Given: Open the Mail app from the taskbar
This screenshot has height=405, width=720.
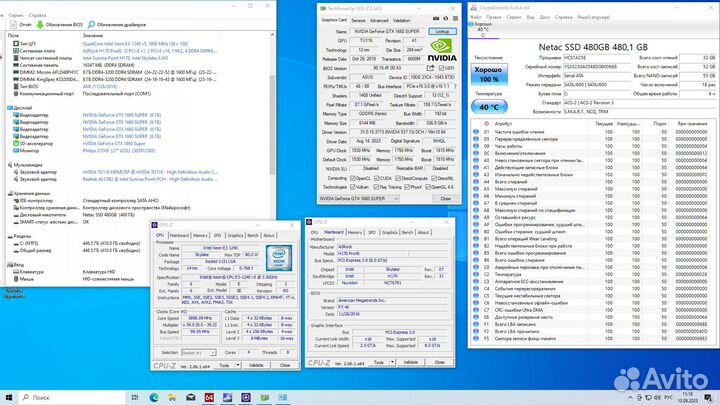Looking at the screenshot, I should (191, 398).
